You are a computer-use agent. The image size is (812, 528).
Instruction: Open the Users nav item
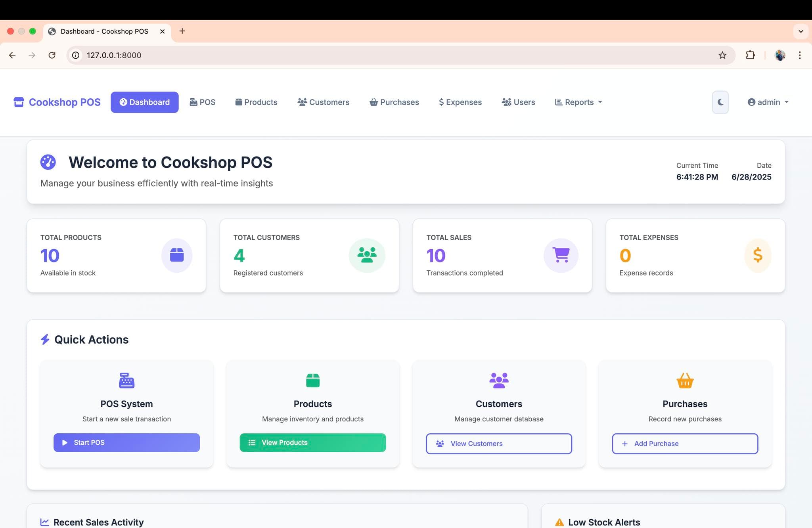click(x=519, y=102)
